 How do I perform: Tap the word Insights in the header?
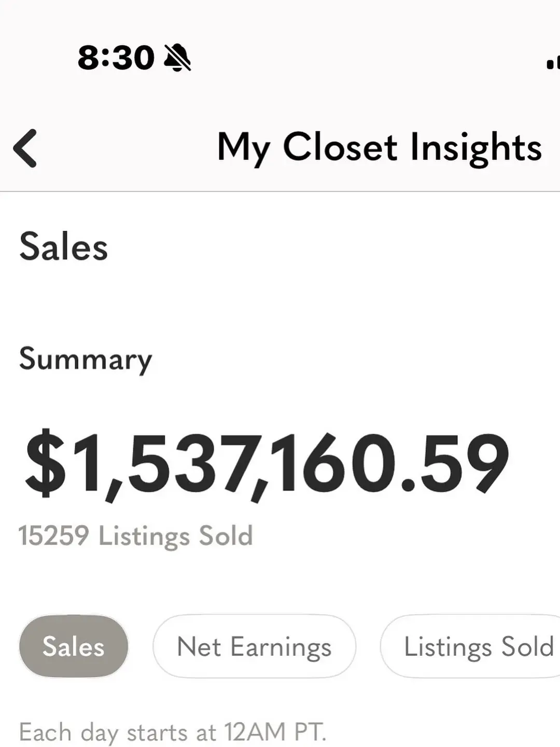[476, 148]
